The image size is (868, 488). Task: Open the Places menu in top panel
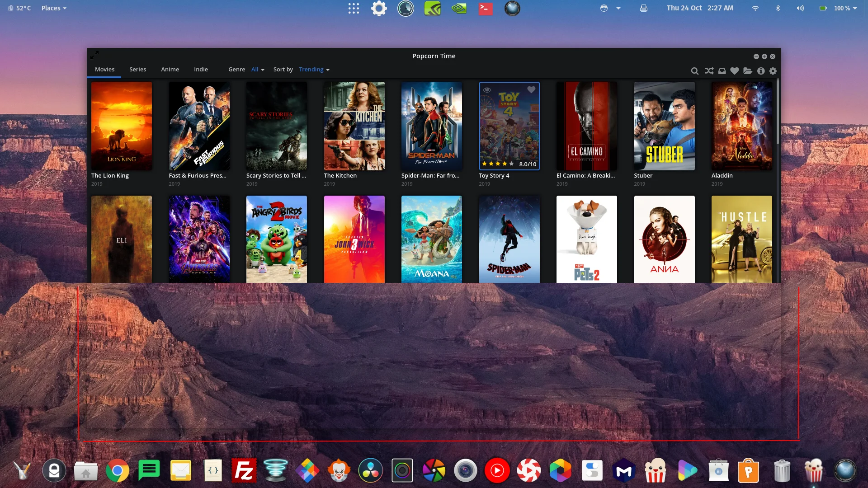point(54,8)
